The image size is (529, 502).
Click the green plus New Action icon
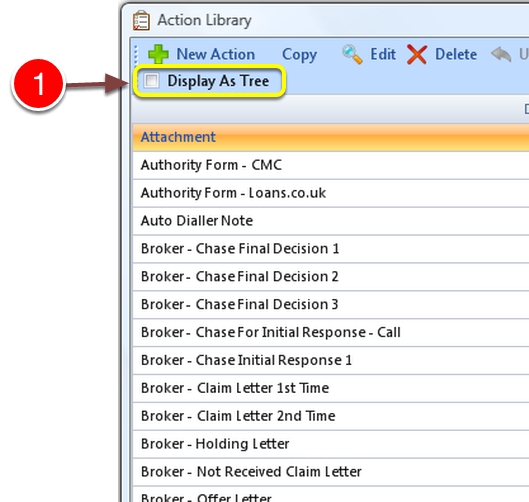(158, 54)
